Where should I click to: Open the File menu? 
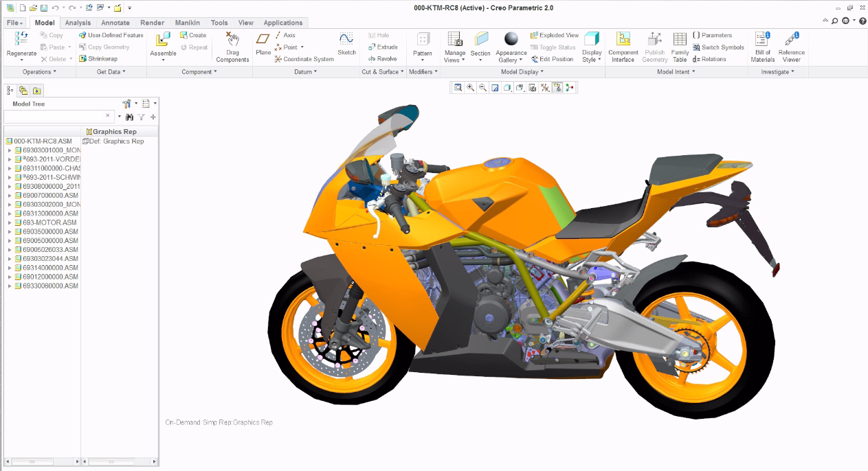click(15, 23)
